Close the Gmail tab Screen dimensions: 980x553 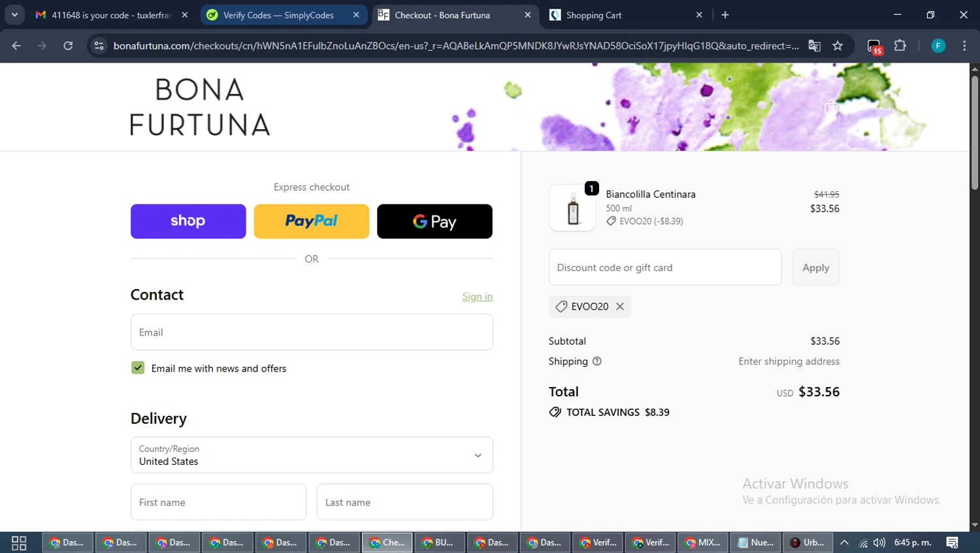tap(185, 15)
